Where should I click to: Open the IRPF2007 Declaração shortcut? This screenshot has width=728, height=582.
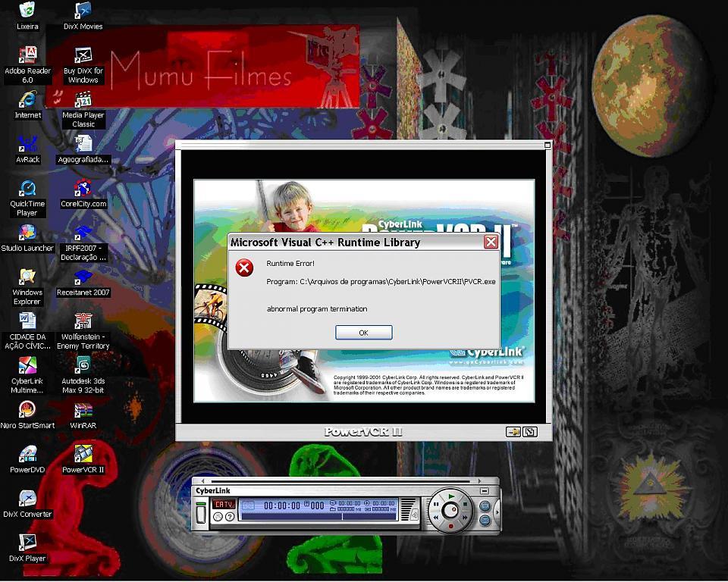pyautogui.click(x=83, y=242)
